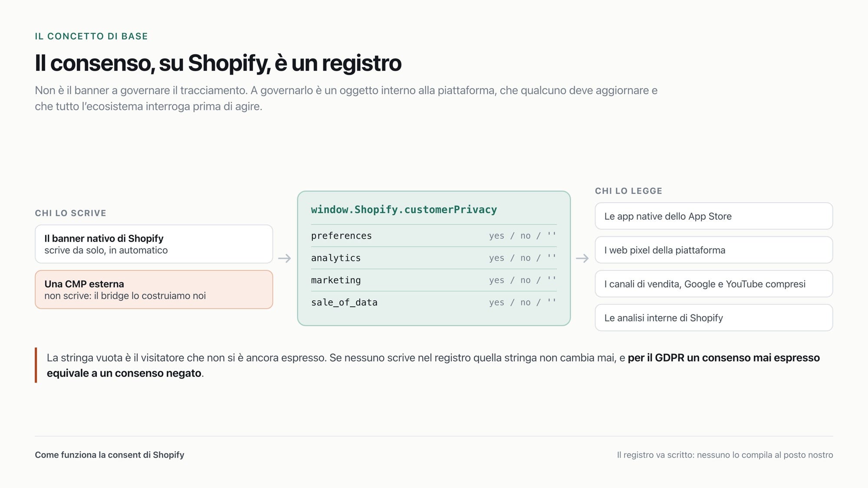Image resolution: width=868 pixels, height=488 pixels.
Task: Select the "Una CMP esterna" card title
Action: click(84, 284)
